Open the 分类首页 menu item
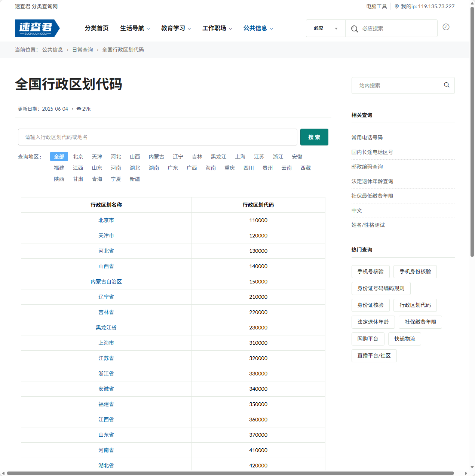This screenshot has width=475, height=476. point(96,28)
